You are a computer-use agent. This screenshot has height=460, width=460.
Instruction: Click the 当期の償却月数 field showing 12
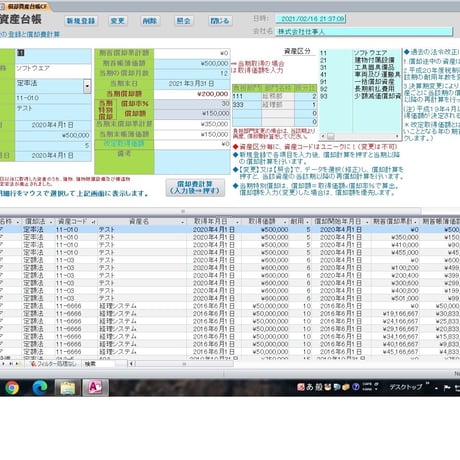(192, 73)
